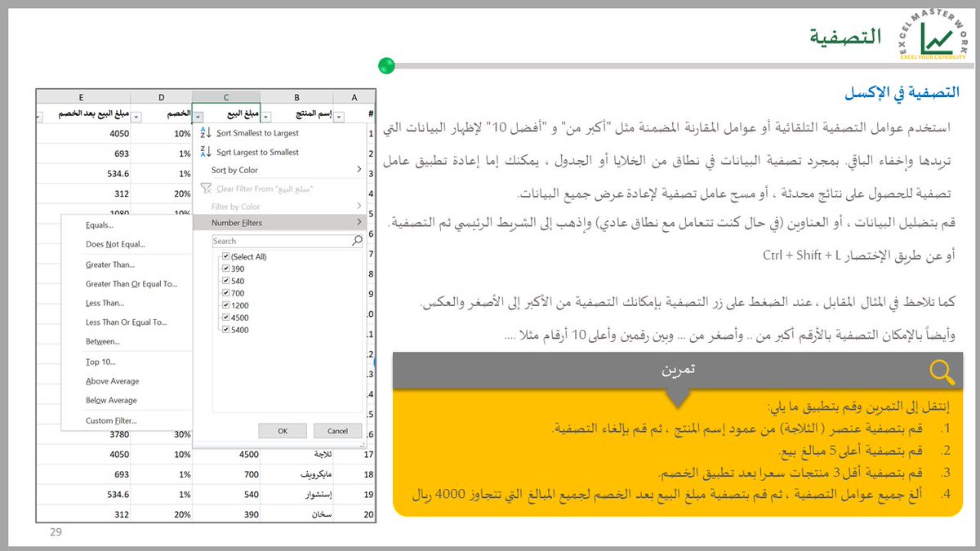Screen dimensions: 980x551
Task: Click the 4500 cell in row 17
Action: [x=226, y=455]
